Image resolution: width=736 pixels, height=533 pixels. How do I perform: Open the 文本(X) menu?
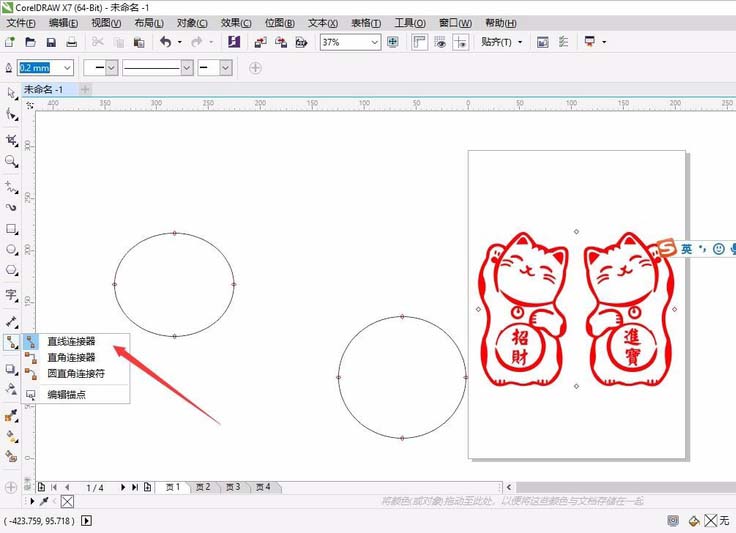(322, 23)
